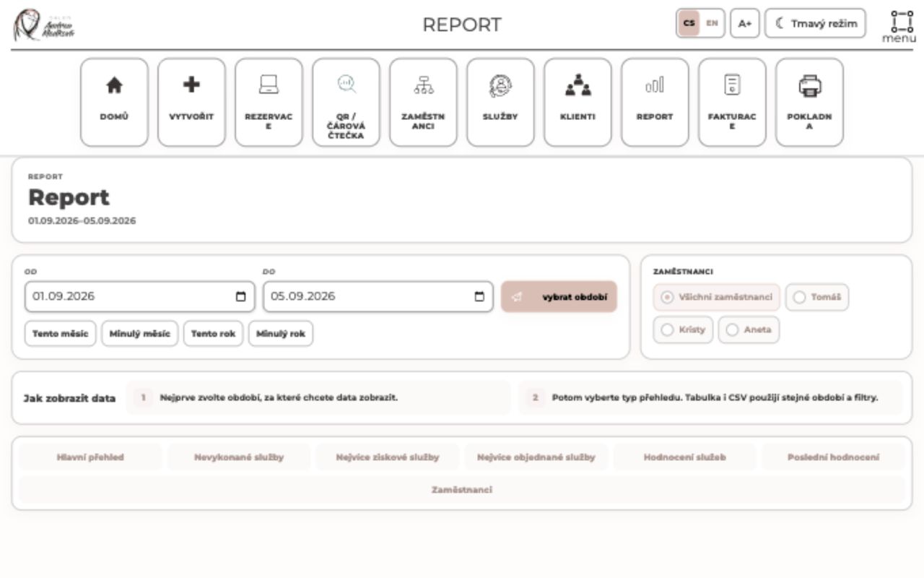This screenshot has width=924, height=578.
Task: Show the Hodnocení služeb tab
Action: point(685,457)
